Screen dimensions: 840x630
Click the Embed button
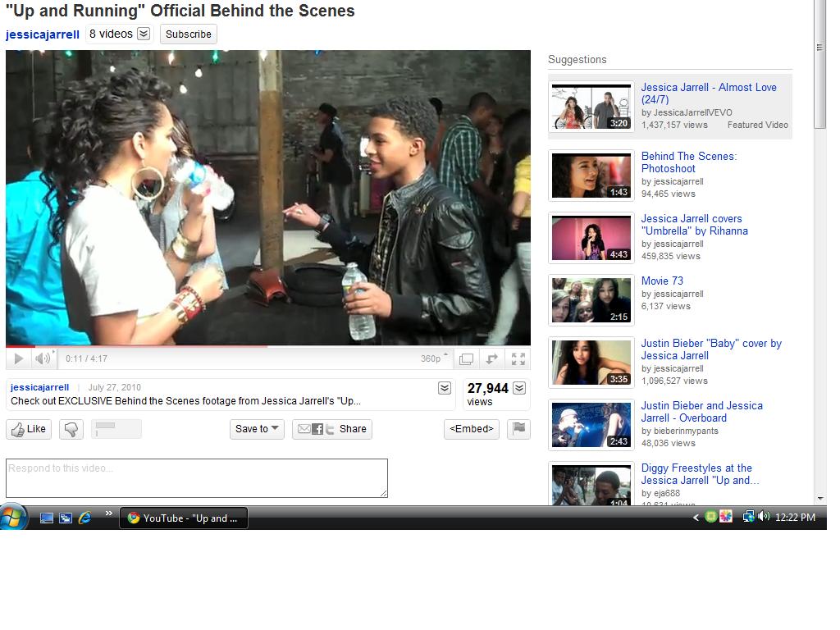click(x=472, y=429)
